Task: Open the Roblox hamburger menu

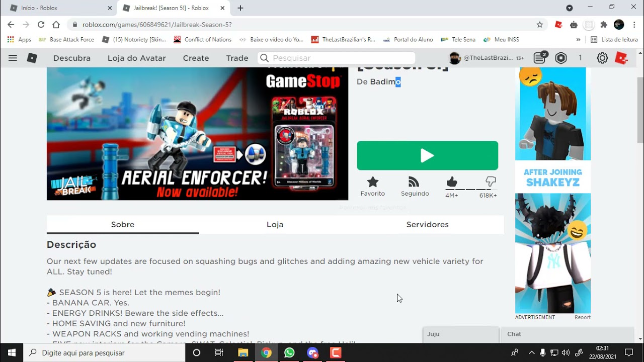Action: coord(13,58)
